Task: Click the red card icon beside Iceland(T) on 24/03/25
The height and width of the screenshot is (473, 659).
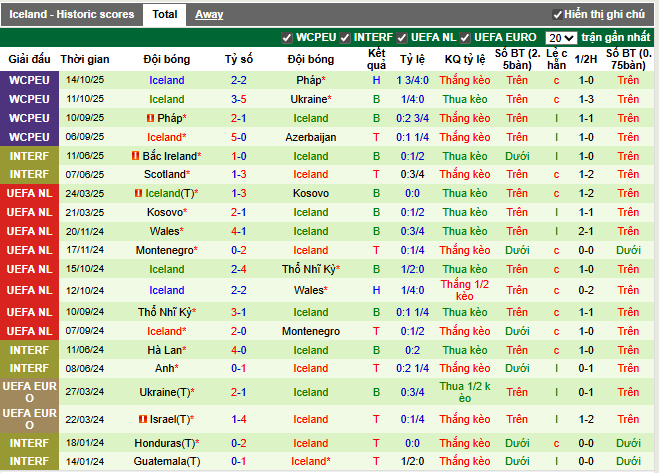Action: [x=138, y=193]
